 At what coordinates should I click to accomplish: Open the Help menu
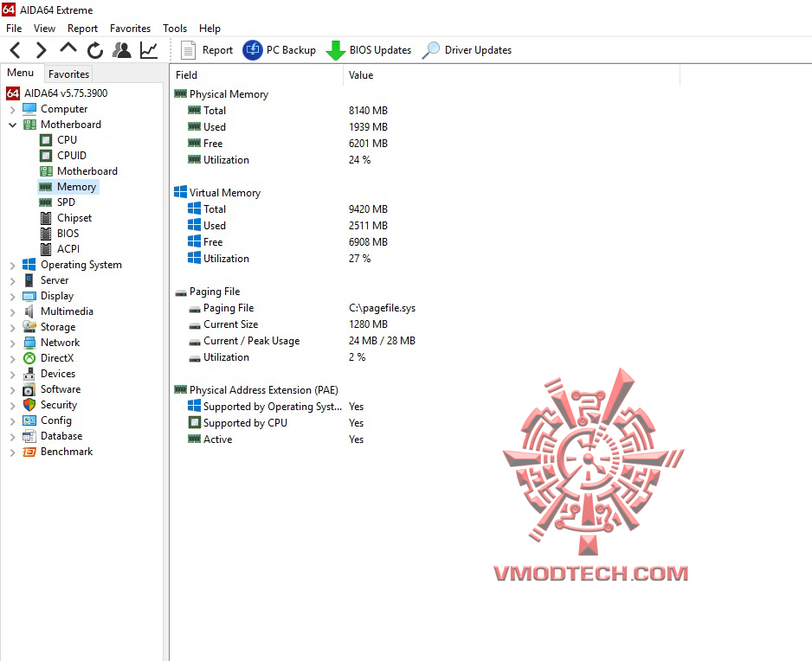[x=209, y=29]
